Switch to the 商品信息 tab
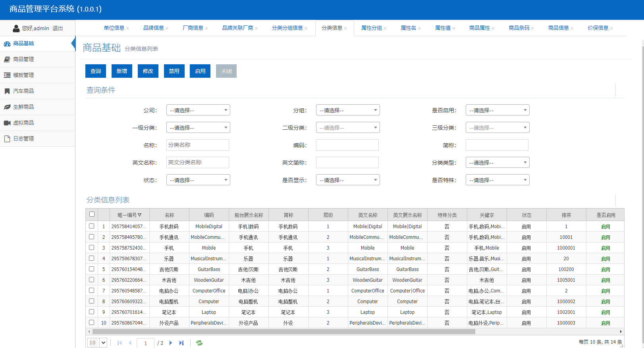This screenshot has width=644, height=348. [559, 28]
